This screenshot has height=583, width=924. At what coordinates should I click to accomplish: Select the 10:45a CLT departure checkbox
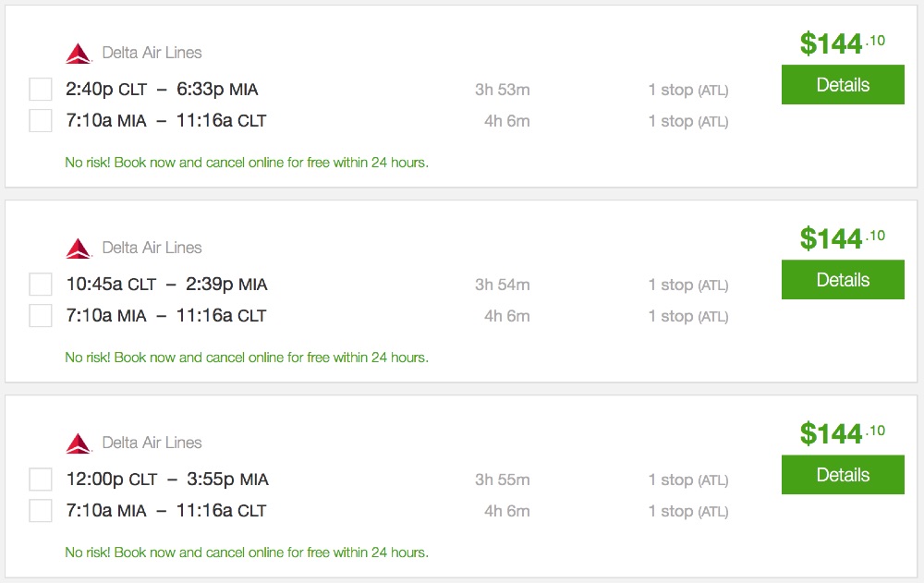41,285
